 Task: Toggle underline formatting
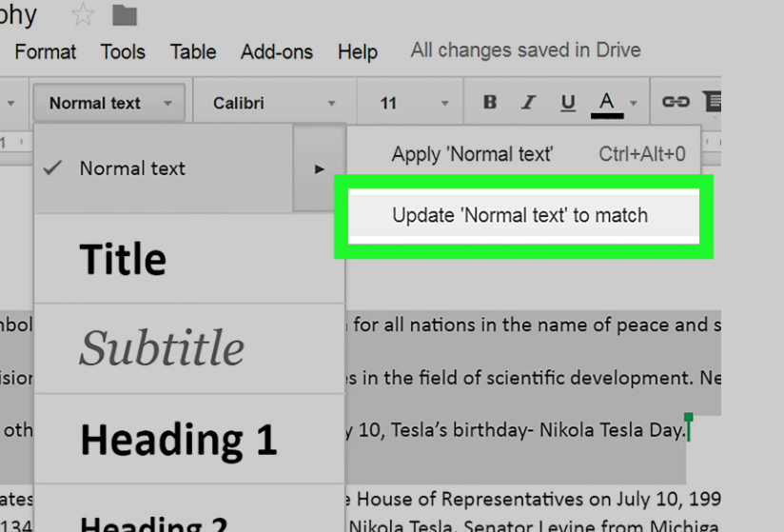coord(568,103)
